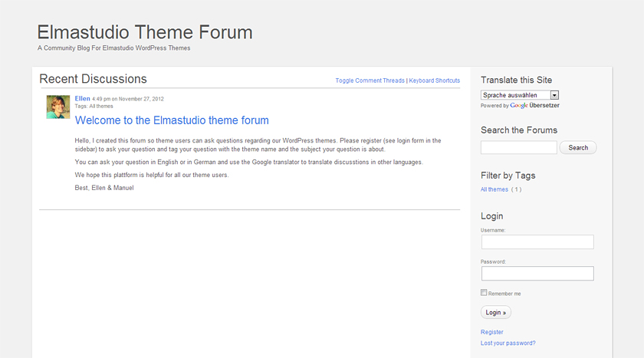Viewport: 644px width, 358px height.
Task: Filter by the All themes tag
Action: pos(494,189)
